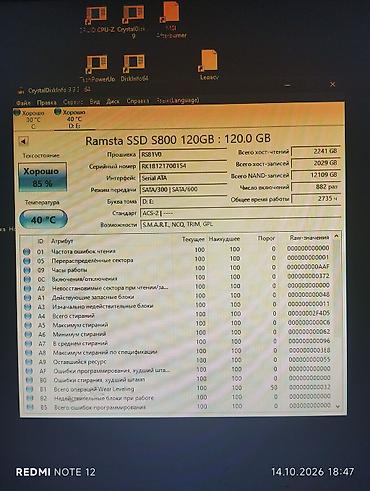This screenshot has width=370, height=491.
Task: Click the attribute list scroll down arrow
Action: tap(338, 406)
